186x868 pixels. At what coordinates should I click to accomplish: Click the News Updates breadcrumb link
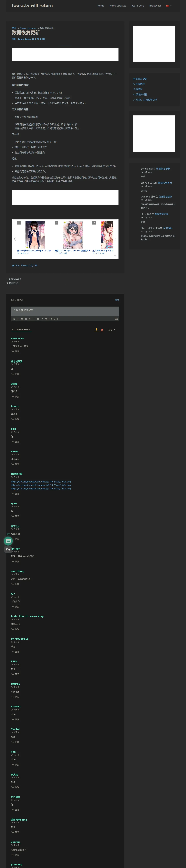28,28
